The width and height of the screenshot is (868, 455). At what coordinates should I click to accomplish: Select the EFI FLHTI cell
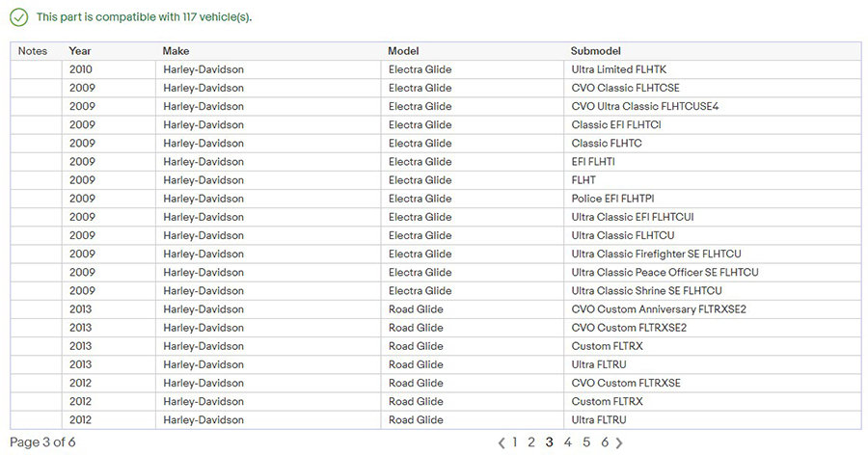click(x=713, y=162)
